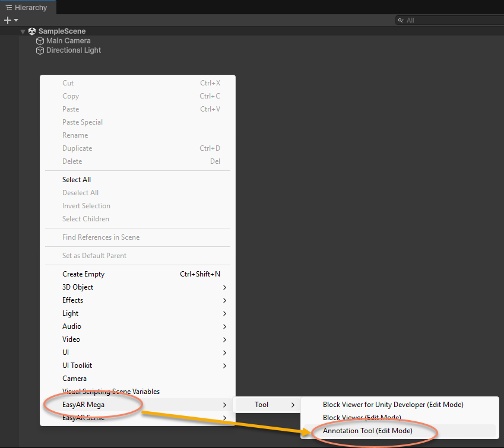Click the cube icon next to Directional Light
504x448 pixels.
(40, 50)
